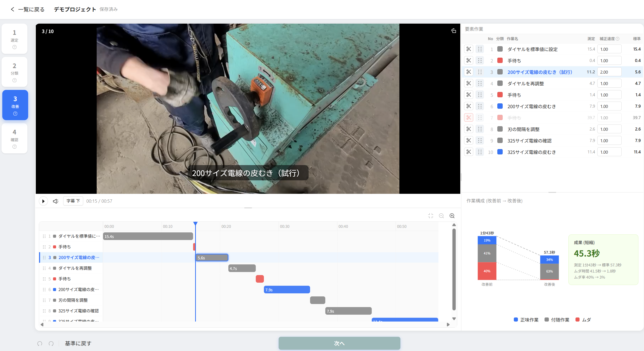The image size is (644, 351).
Task: Click 基準に戻す to reset to baseline
Action: [78, 344]
